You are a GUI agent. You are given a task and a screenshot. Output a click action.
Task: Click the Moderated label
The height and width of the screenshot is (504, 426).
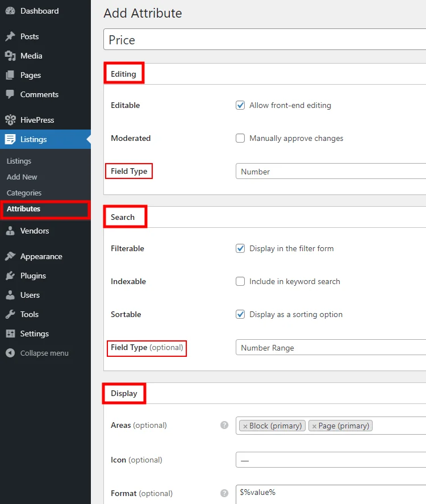click(x=131, y=138)
